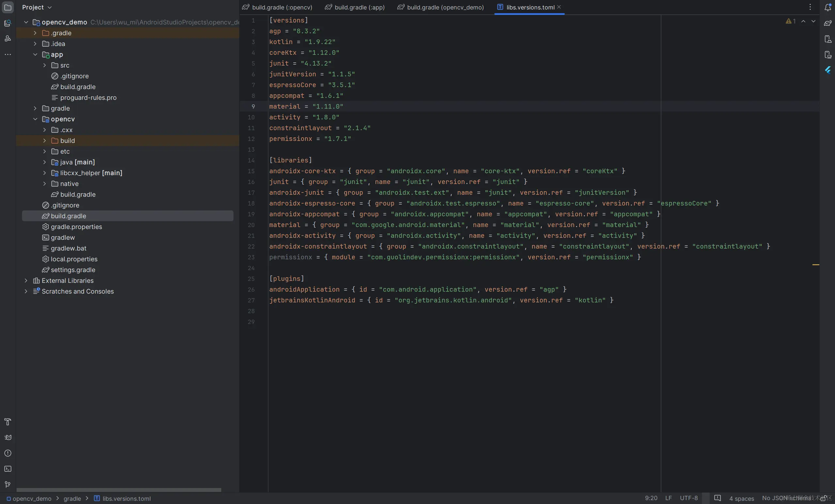Expand java [main] folder
835x504 pixels.
[x=44, y=162]
